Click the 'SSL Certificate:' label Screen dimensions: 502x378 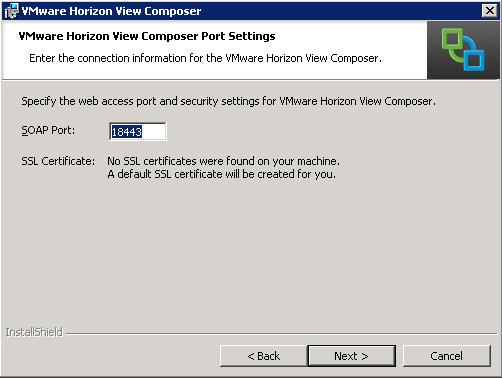tap(58, 161)
